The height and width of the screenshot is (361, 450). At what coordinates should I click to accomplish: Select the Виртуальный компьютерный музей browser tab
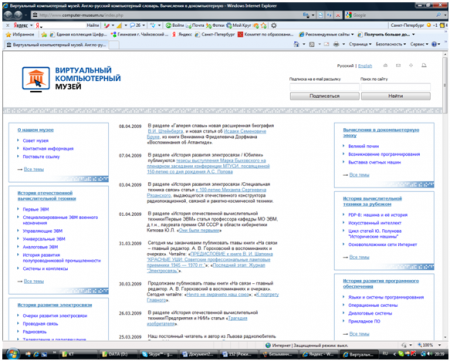[56, 44]
